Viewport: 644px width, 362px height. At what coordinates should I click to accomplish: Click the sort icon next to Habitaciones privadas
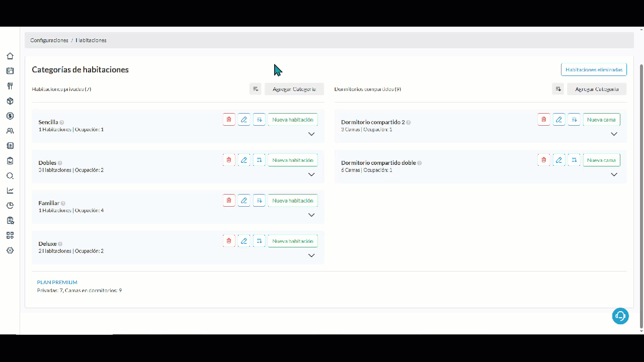click(256, 89)
